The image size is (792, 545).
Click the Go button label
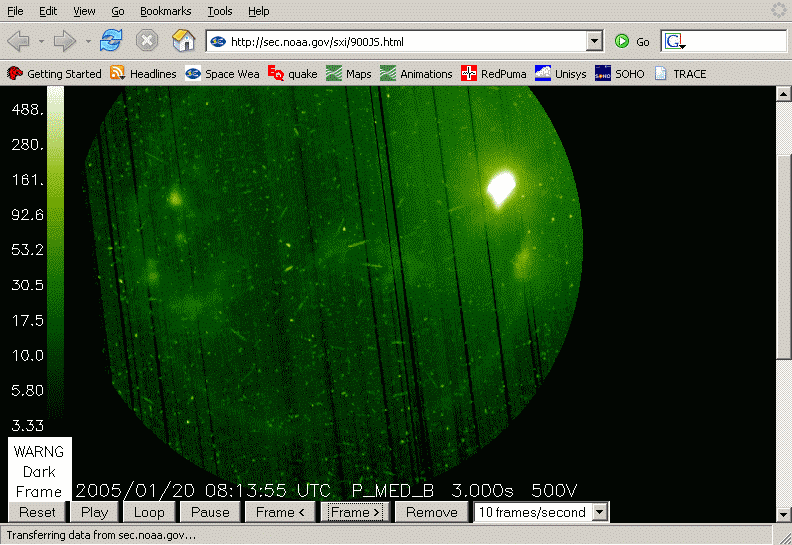642,42
